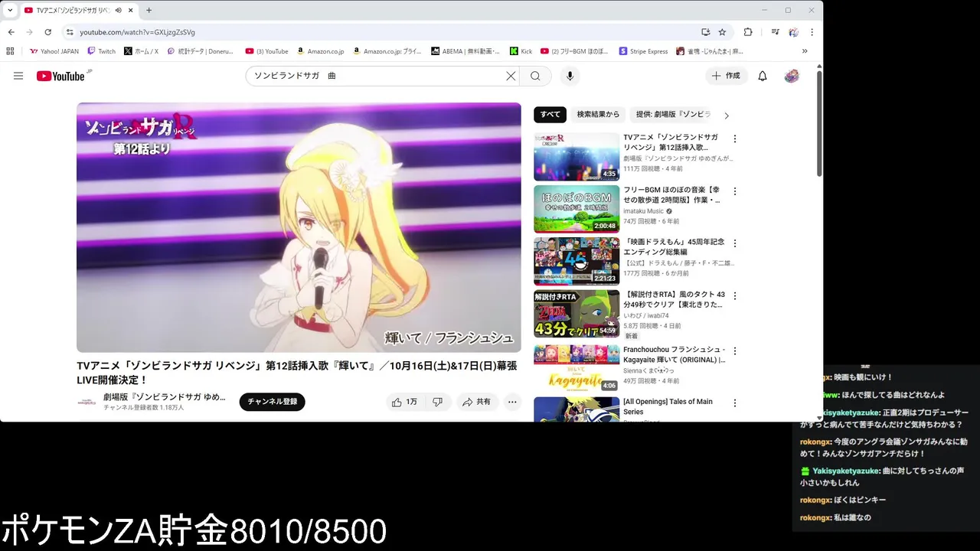Open the ほのぼのBGM 2:00:48 thumbnail
Image resolution: width=980 pixels, height=551 pixels.
click(x=577, y=209)
